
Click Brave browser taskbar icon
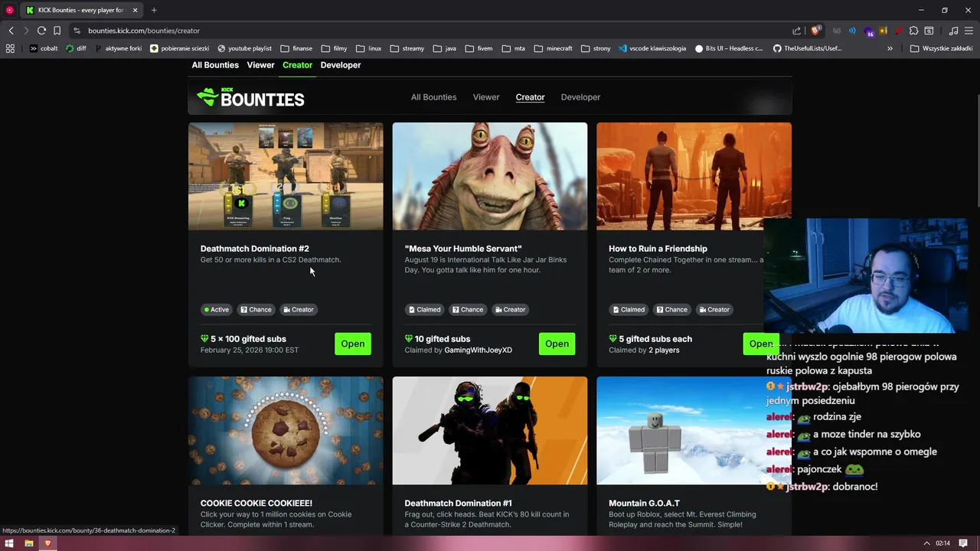click(x=47, y=543)
